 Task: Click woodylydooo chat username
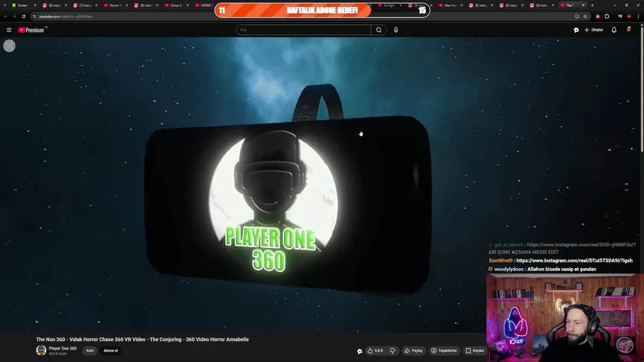509,269
